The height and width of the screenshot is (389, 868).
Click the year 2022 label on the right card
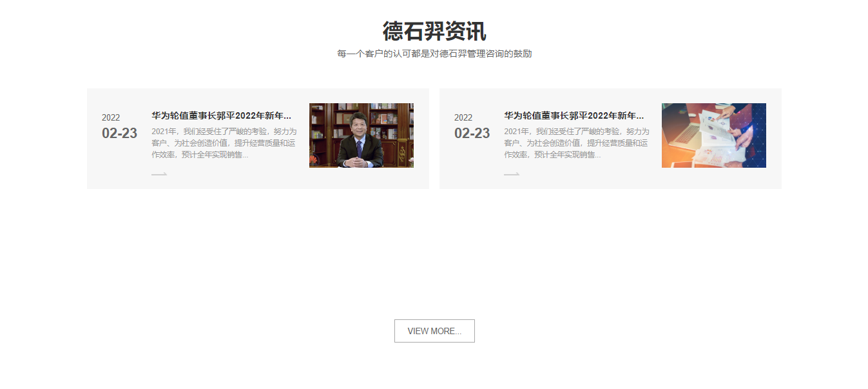[x=463, y=117]
